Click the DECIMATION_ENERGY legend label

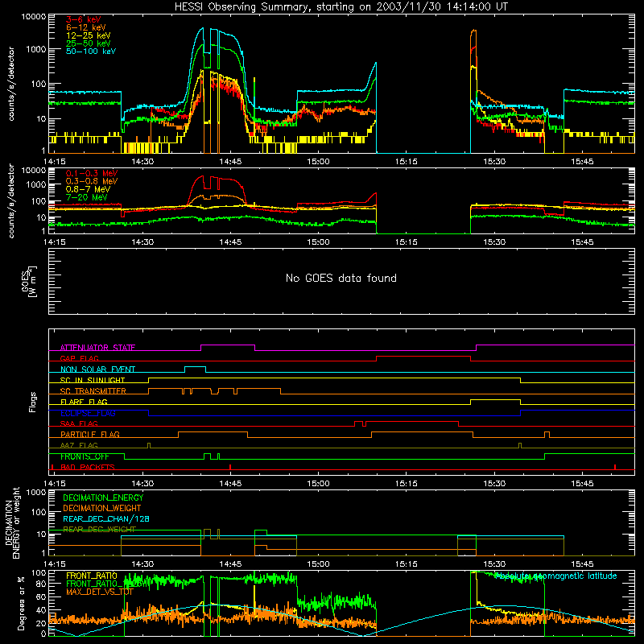coord(103,497)
